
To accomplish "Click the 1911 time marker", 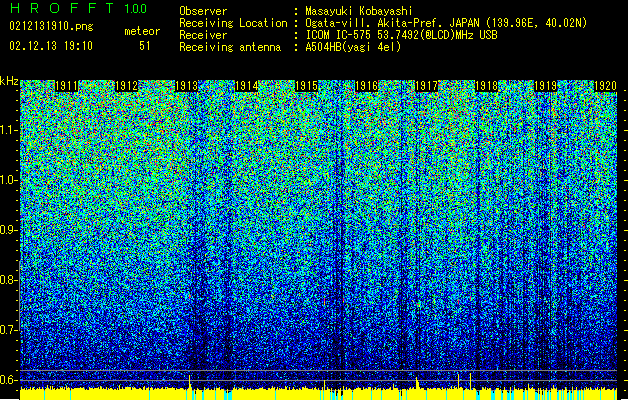I will click(x=66, y=86).
